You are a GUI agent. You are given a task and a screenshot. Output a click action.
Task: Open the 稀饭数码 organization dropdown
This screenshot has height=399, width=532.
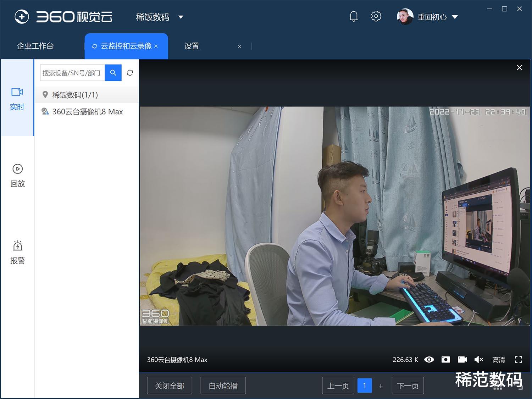click(160, 17)
